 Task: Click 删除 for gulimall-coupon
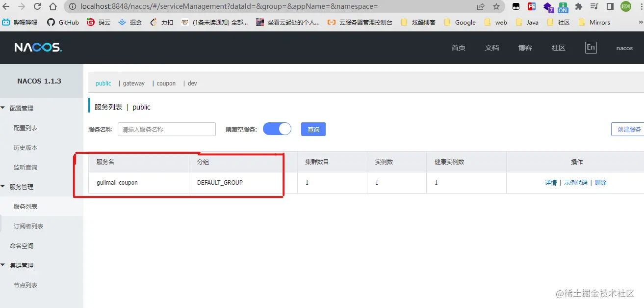point(601,182)
